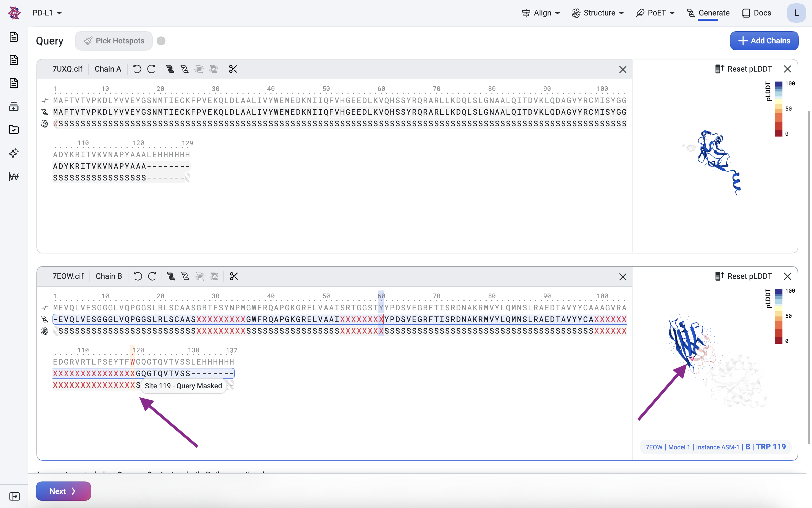Screen dimensions: 812x508
Task: Click the "TRP 119" residue label
Action: (771, 447)
